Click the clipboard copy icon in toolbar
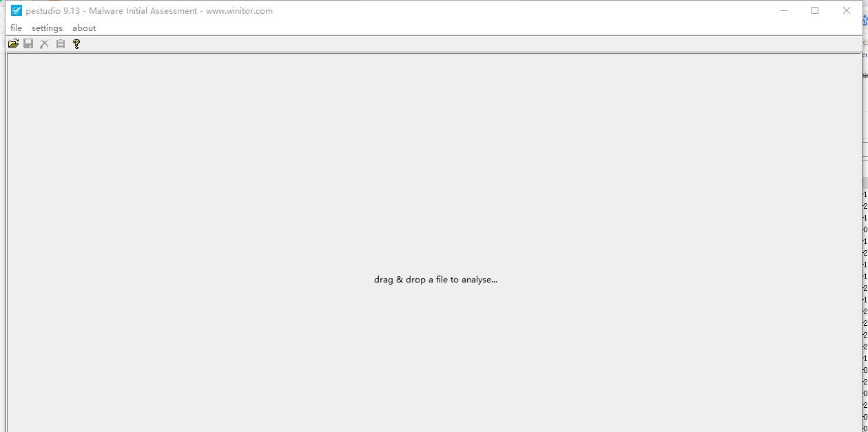Image resolution: width=868 pixels, height=432 pixels. [61, 43]
